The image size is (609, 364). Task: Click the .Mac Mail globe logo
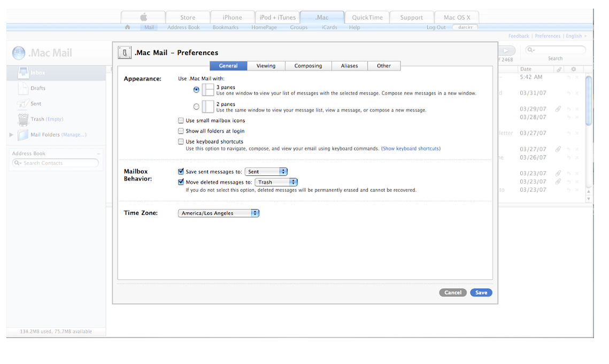[x=18, y=53]
